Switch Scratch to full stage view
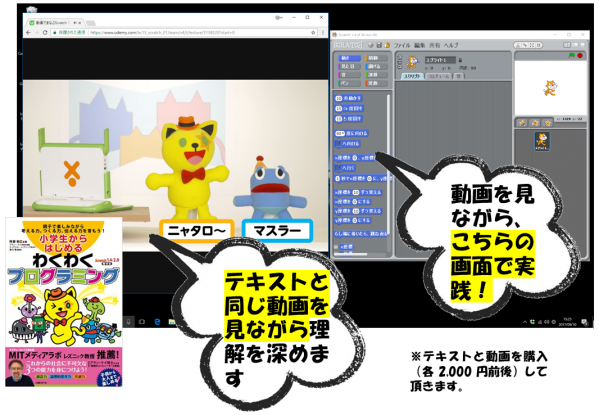 [575, 45]
